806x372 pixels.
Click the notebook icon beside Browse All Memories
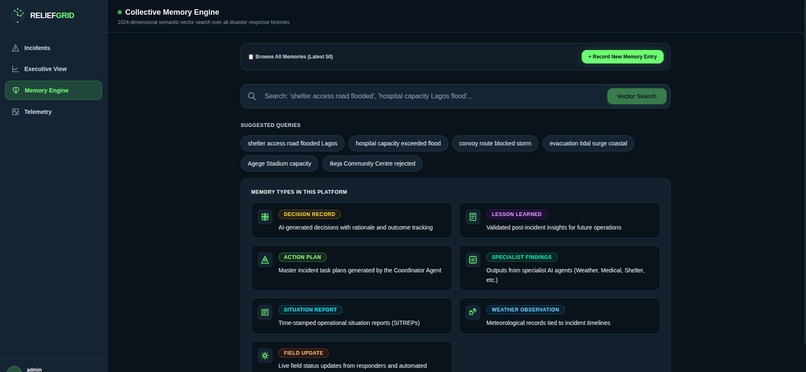[251, 57]
